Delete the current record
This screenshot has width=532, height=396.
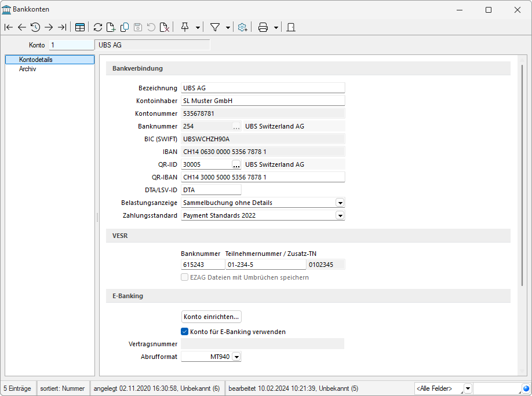pyautogui.click(x=165, y=27)
